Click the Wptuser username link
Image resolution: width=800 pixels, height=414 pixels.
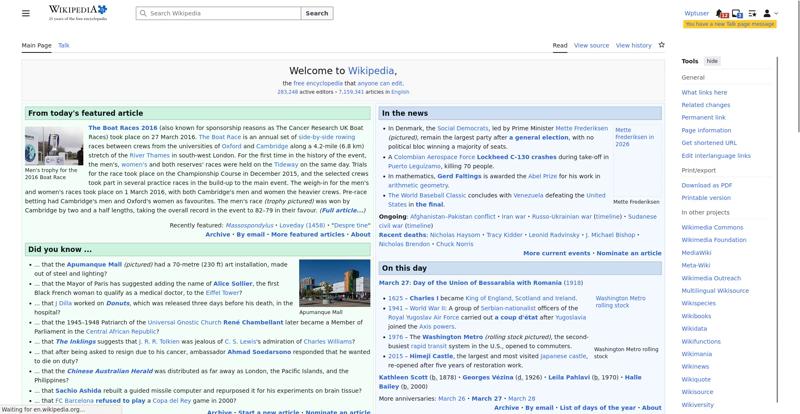tap(697, 13)
